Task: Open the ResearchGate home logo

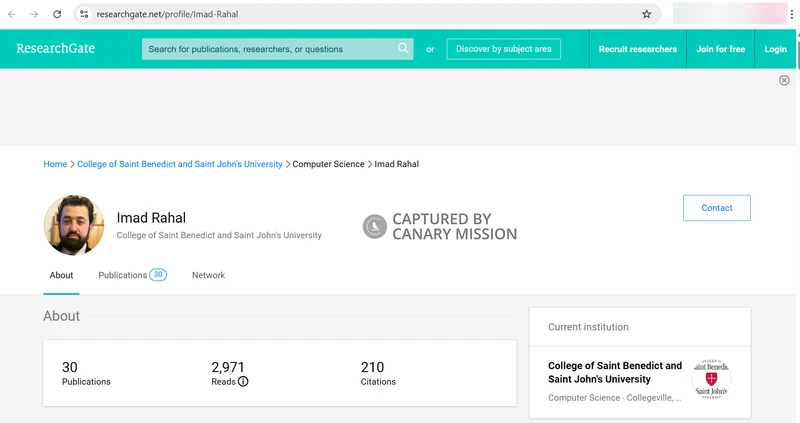Action: (x=56, y=48)
